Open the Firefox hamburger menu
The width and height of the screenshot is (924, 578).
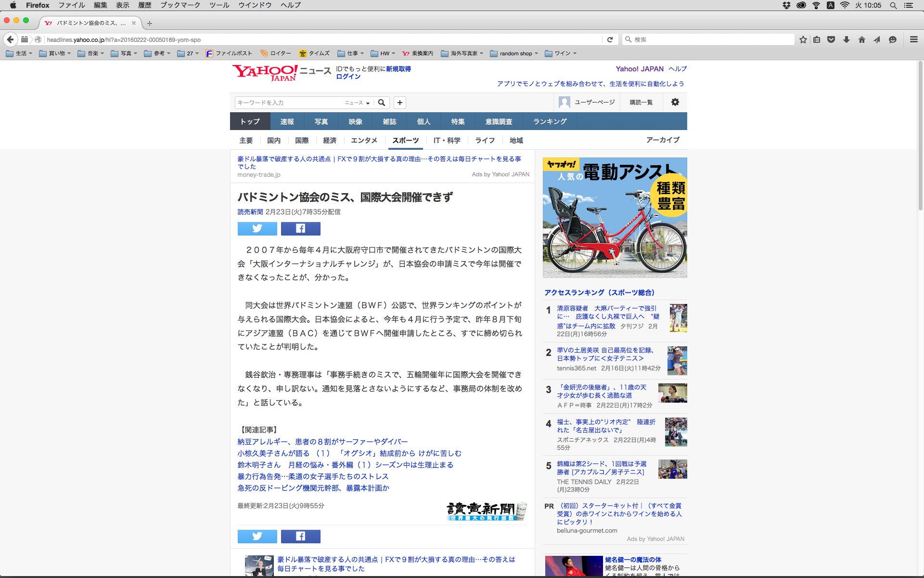pyautogui.click(x=913, y=39)
